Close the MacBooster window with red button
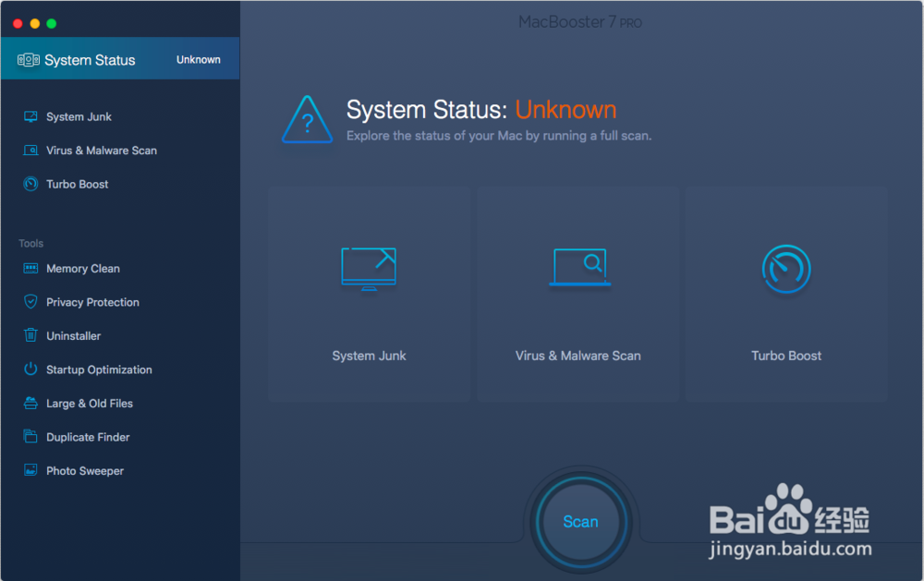The width and height of the screenshot is (924, 581). click(18, 24)
